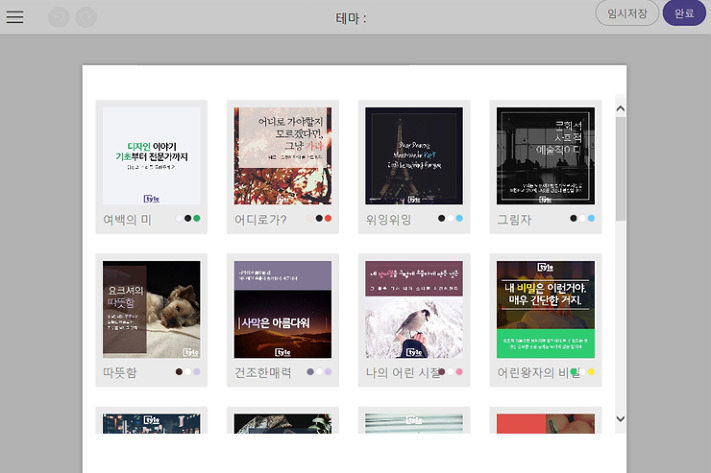Viewport: 711px width, 473px height.
Task: Select the 어디로가? theme thumbnail
Action: click(x=283, y=156)
